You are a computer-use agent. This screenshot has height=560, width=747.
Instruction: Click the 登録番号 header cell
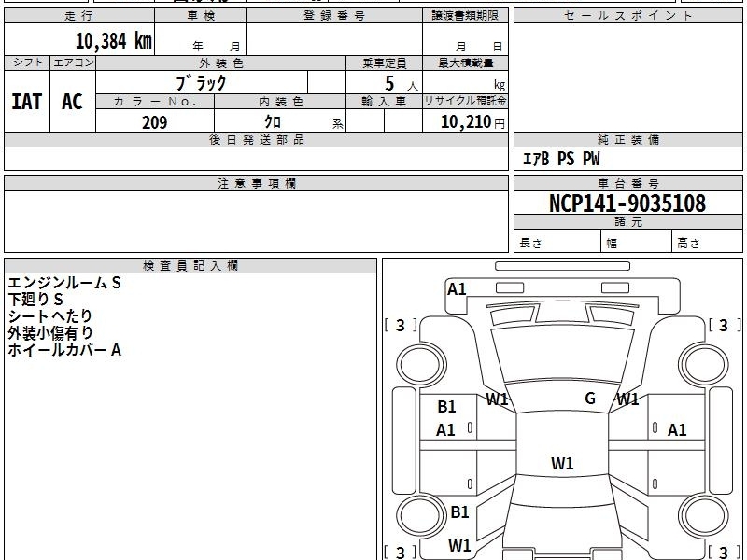tap(334, 16)
